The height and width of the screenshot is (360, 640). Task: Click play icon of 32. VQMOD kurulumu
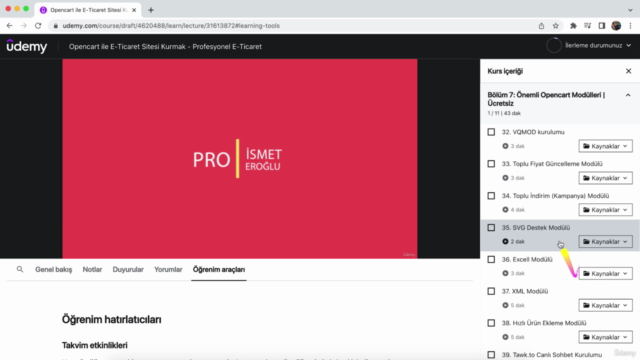505,146
